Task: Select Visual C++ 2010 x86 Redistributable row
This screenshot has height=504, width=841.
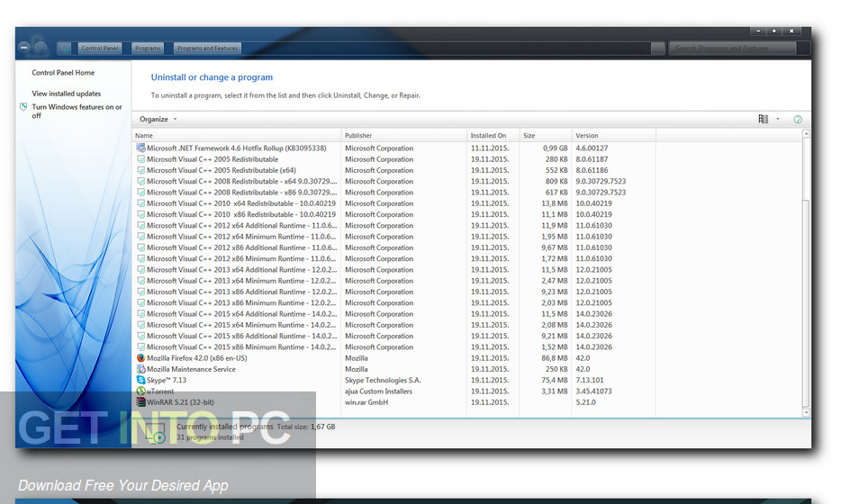Action: (x=393, y=214)
